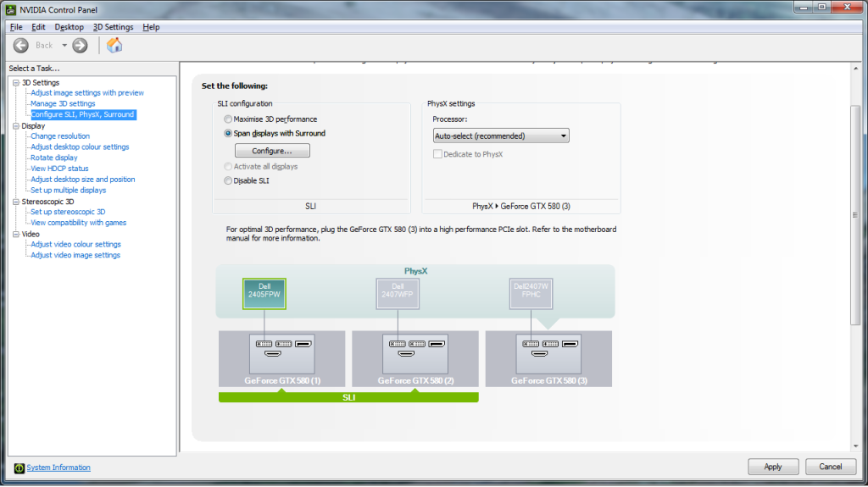Choose the Disable SLI radio button
The image size is (868, 487).
click(x=228, y=181)
